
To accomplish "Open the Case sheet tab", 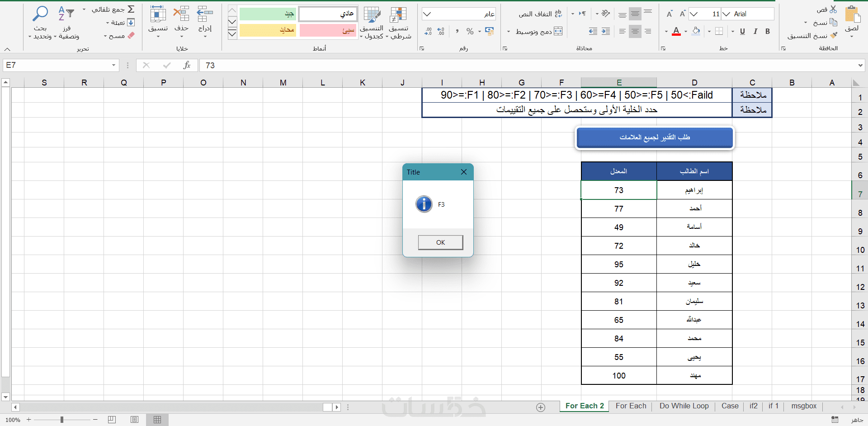I will pyautogui.click(x=730, y=406).
